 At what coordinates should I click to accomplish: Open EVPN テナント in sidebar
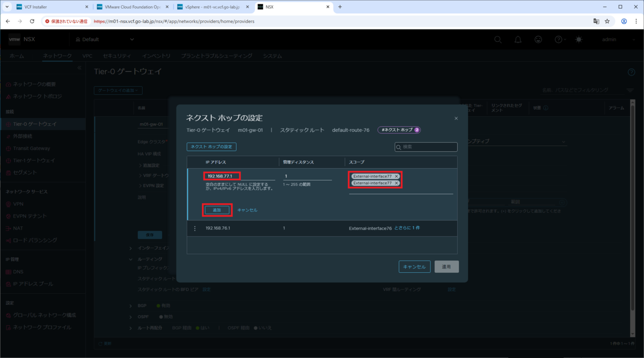[x=31, y=216]
